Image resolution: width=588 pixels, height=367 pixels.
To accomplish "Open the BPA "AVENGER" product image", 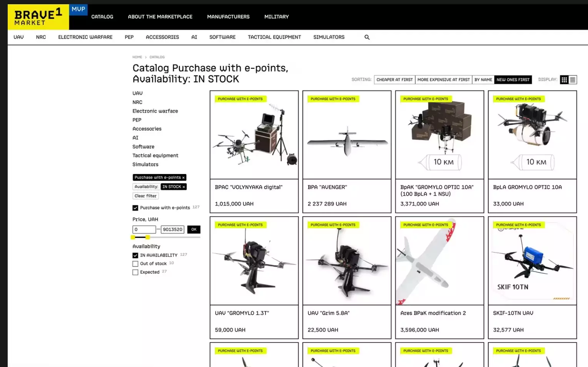I will [x=347, y=135].
